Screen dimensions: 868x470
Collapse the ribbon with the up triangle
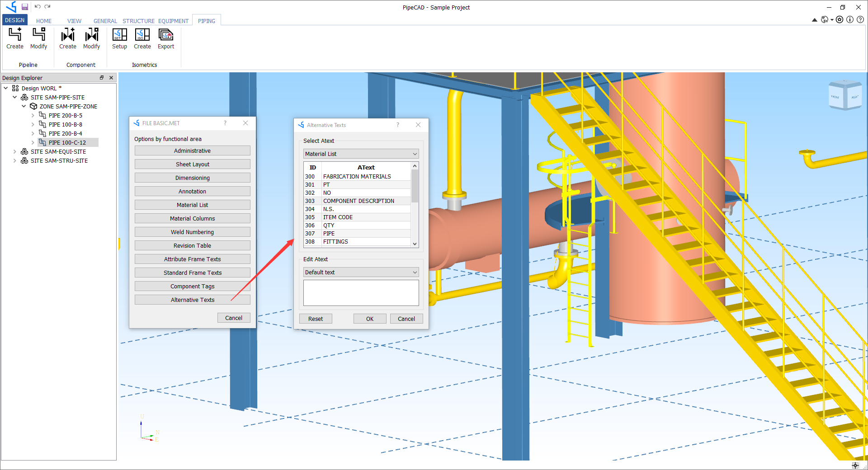point(814,20)
